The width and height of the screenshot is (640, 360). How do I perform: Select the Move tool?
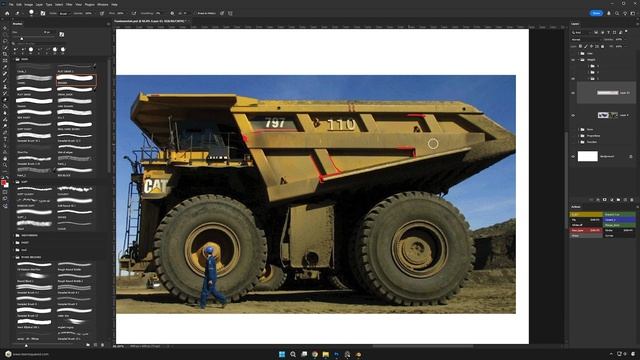tap(5, 28)
